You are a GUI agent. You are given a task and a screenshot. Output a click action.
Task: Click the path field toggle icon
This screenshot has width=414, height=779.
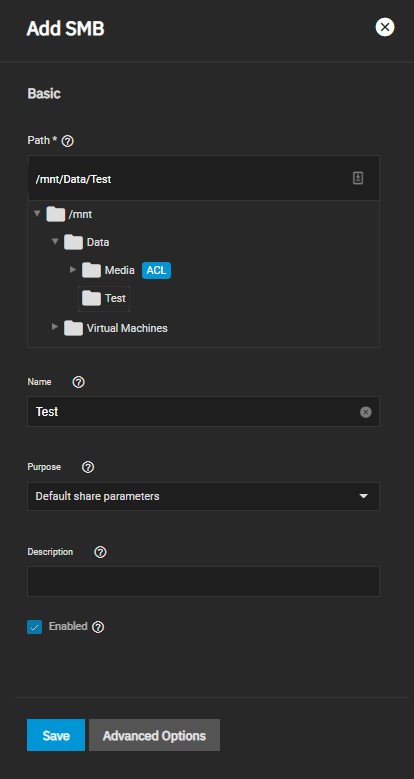(358, 178)
